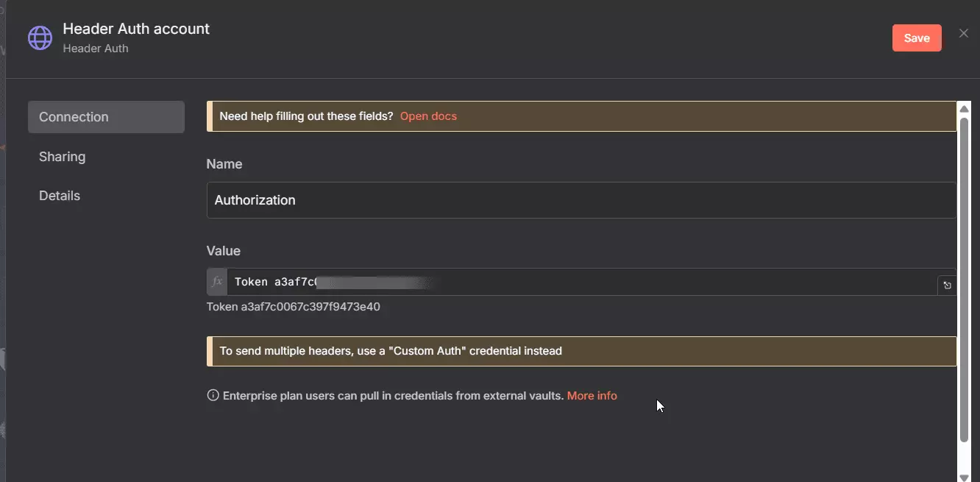Click into the Value token input field
This screenshot has height=482, width=980.
point(580,282)
